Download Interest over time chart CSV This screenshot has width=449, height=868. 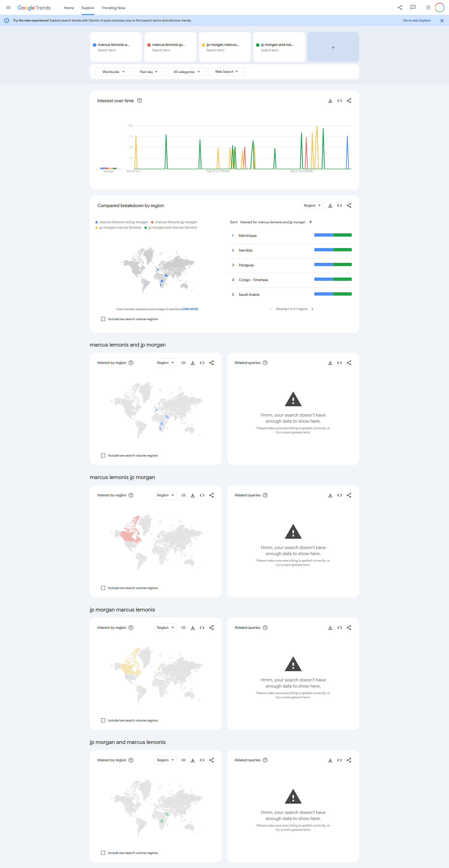click(330, 101)
